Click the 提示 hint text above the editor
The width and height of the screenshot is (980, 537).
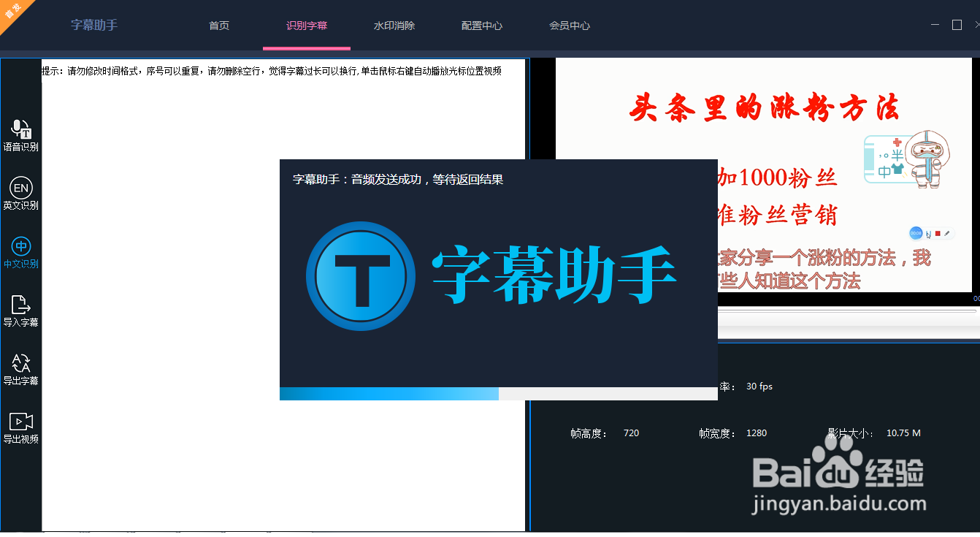[x=272, y=71]
